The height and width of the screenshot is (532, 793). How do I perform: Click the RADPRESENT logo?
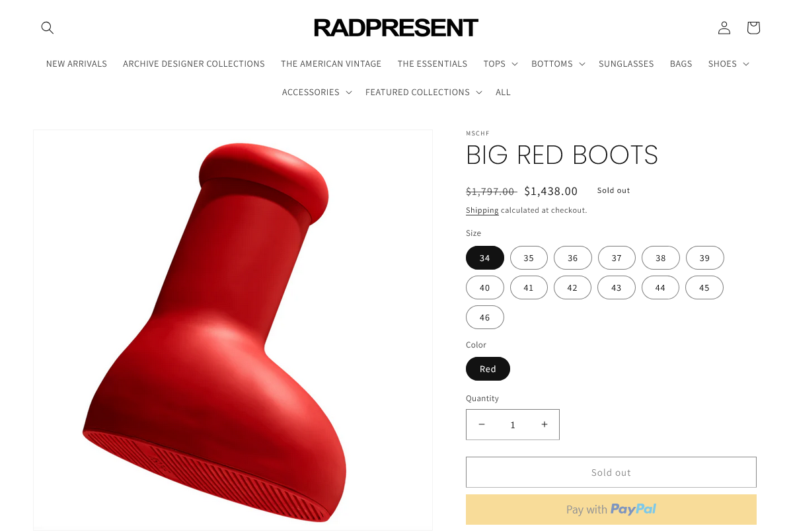pyautogui.click(x=396, y=28)
